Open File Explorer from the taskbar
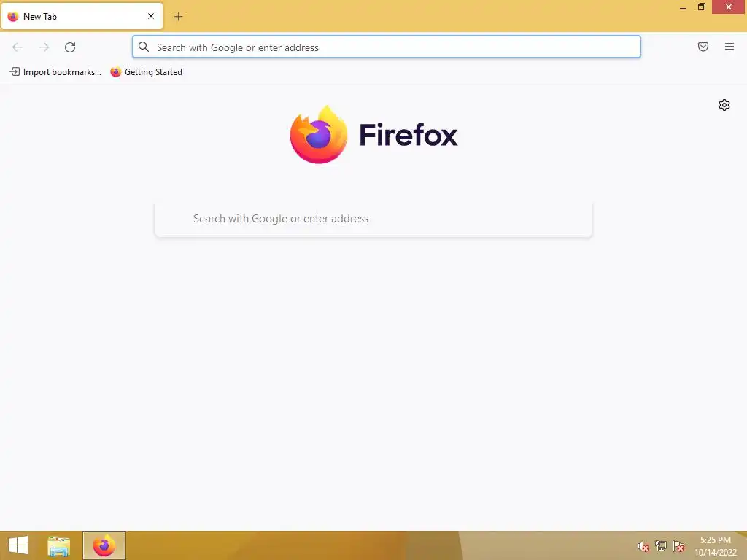 (58, 545)
